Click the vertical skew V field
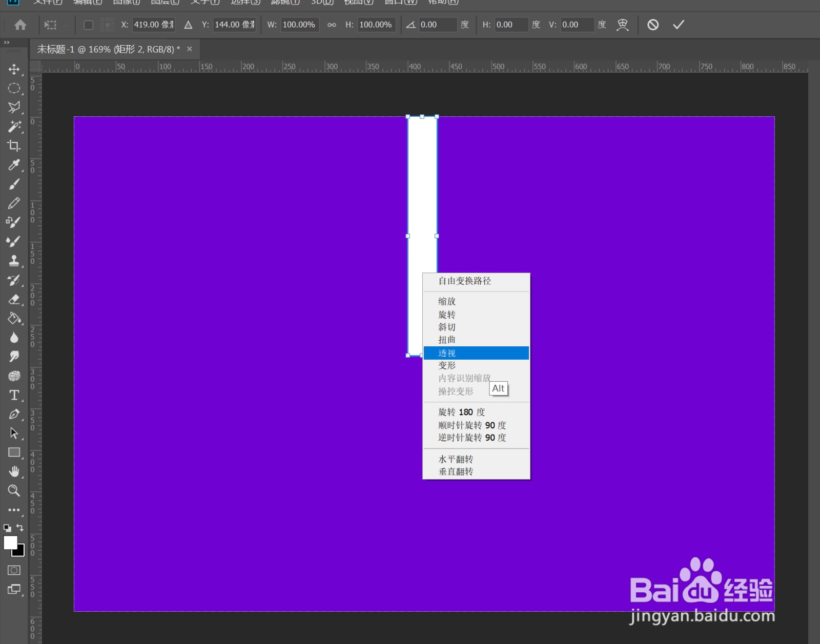 tap(577, 25)
